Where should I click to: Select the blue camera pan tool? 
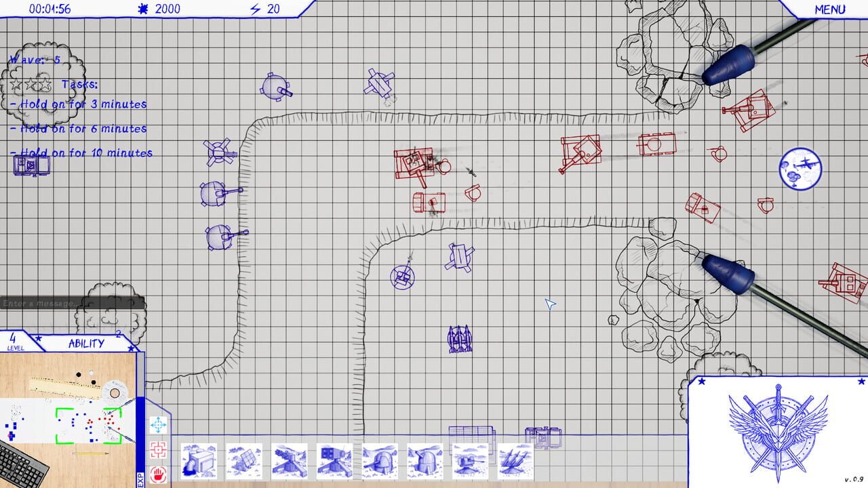tap(157, 424)
